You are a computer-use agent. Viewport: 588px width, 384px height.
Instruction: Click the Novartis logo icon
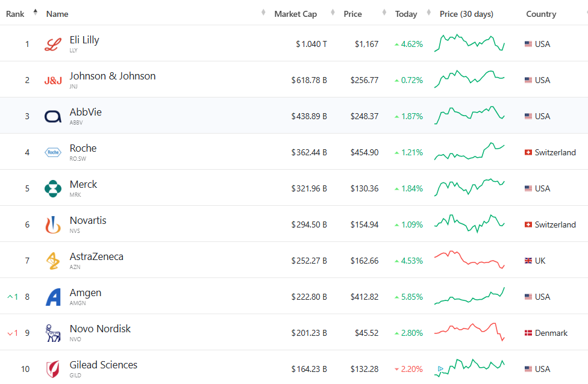point(53,225)
